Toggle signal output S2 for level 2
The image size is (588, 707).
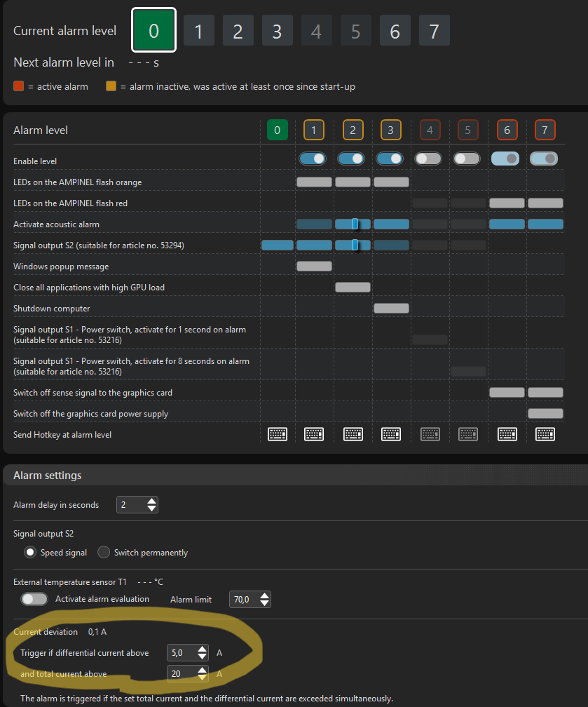click(x=353, y=245)
